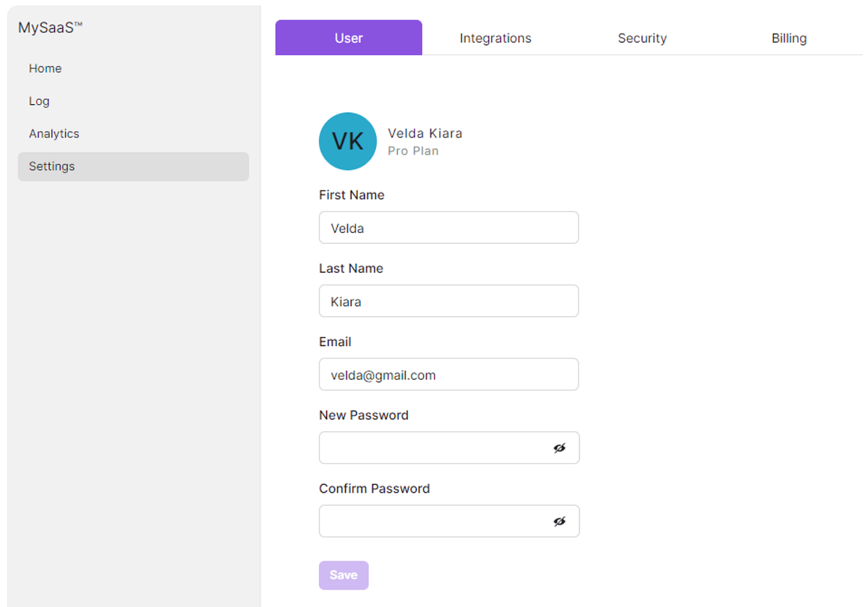Click the VK profile avatar
This screenshot has width=868, height=607.
click(x=348, y=141)
